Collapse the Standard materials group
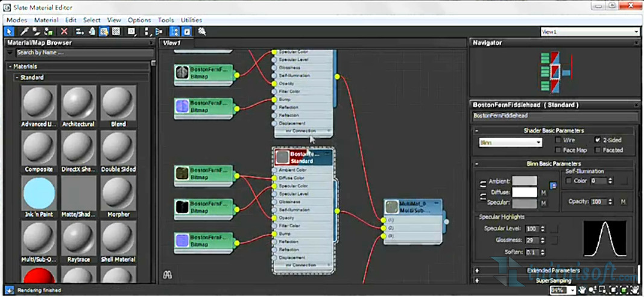Viewport: 644px width, 297px height. click(17, 78)
